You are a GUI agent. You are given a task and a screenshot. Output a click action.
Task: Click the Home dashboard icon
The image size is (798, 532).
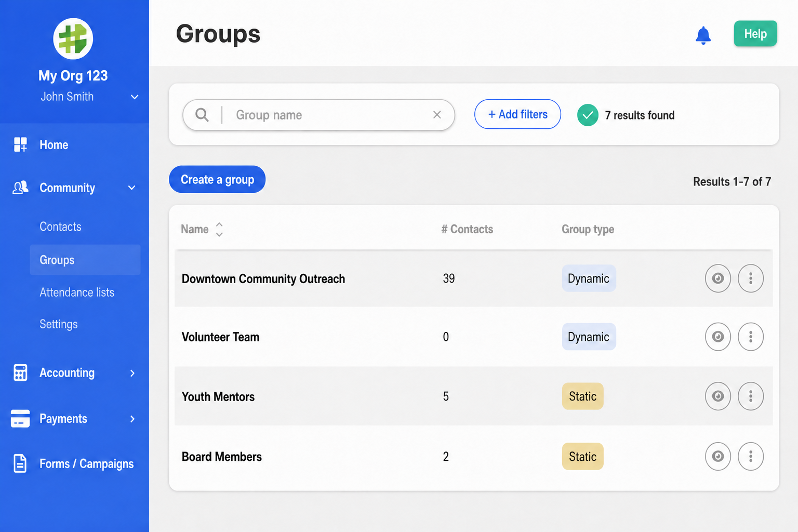tap(20, 144)
